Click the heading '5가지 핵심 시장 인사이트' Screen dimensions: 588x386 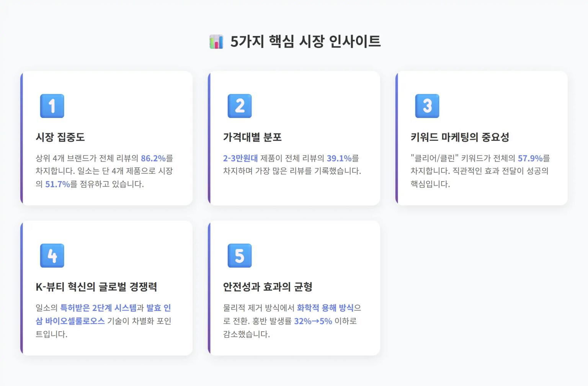pyautogui.click(x=305, y=41)
